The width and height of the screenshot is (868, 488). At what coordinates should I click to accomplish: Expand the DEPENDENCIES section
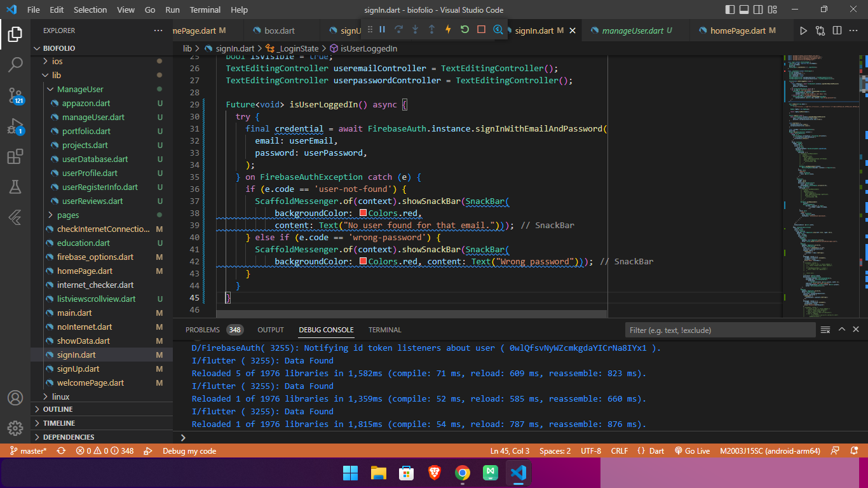point(102,437)
